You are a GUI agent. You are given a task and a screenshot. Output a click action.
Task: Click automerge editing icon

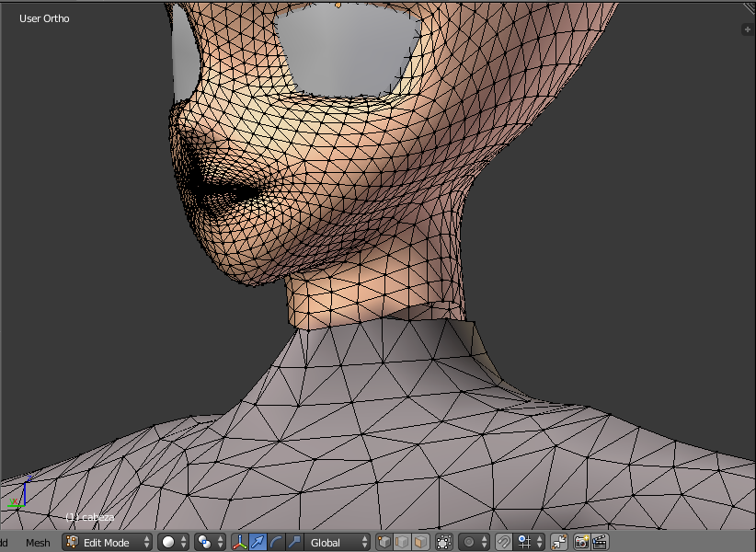tap(558, 543)
